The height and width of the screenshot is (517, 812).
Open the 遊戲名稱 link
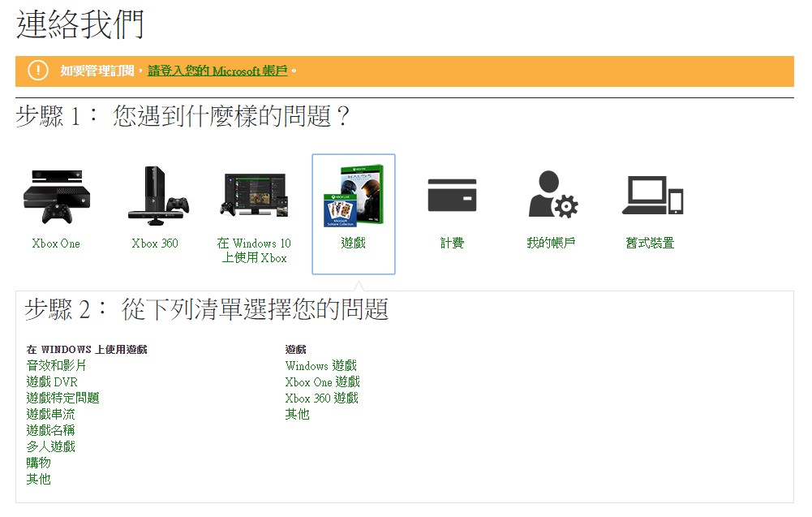point(50,431)
